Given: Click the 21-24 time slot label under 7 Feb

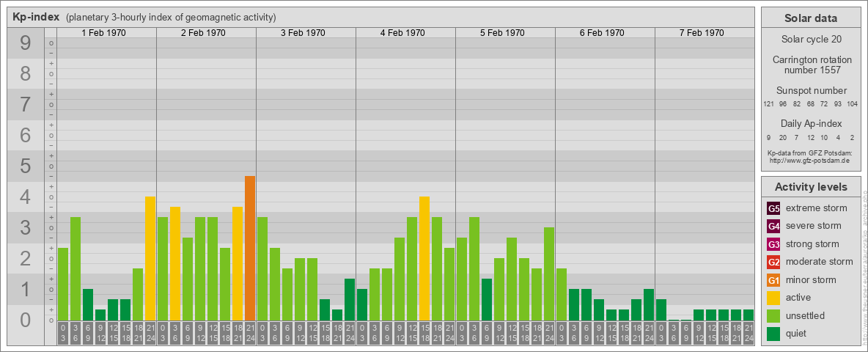Looking at the screenshot, I should 748,333.
